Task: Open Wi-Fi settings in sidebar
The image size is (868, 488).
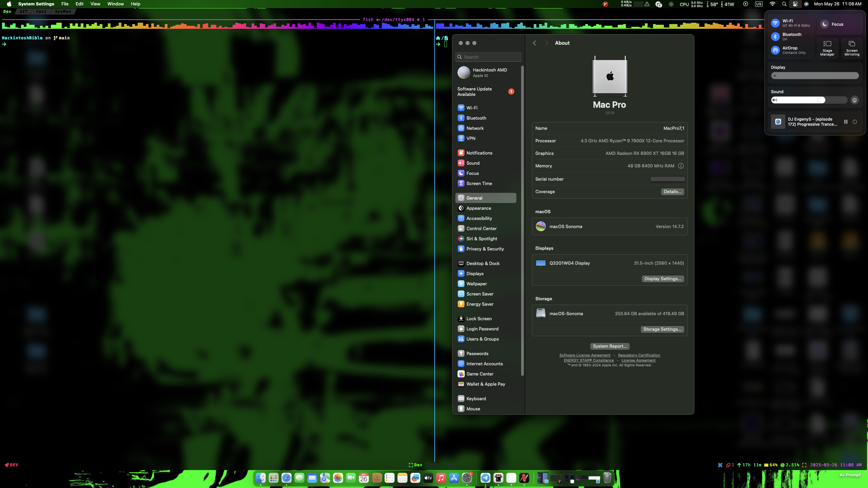Action: tap(472, 108)
